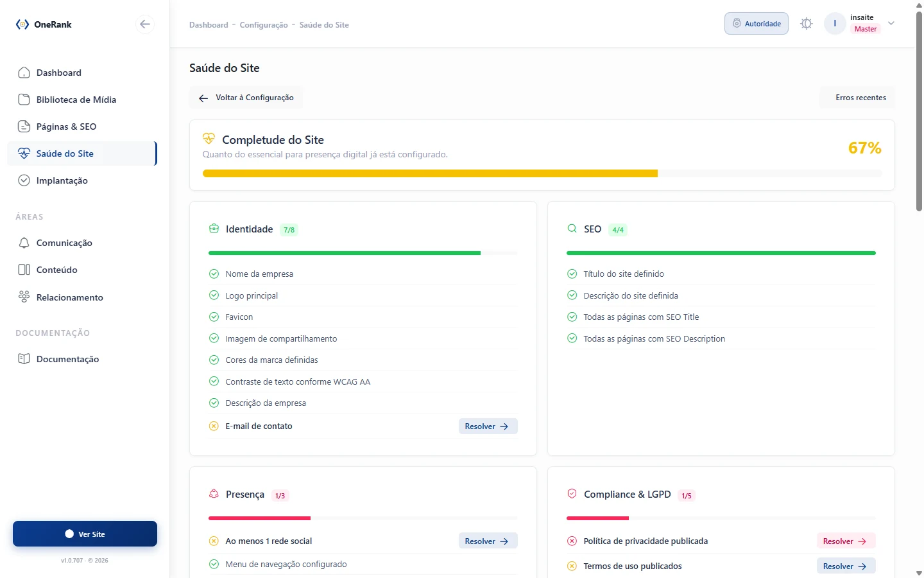This screenshot has width=924, height=578.
Task: Open Implantação menu item
Action: (x=82, y=180)
